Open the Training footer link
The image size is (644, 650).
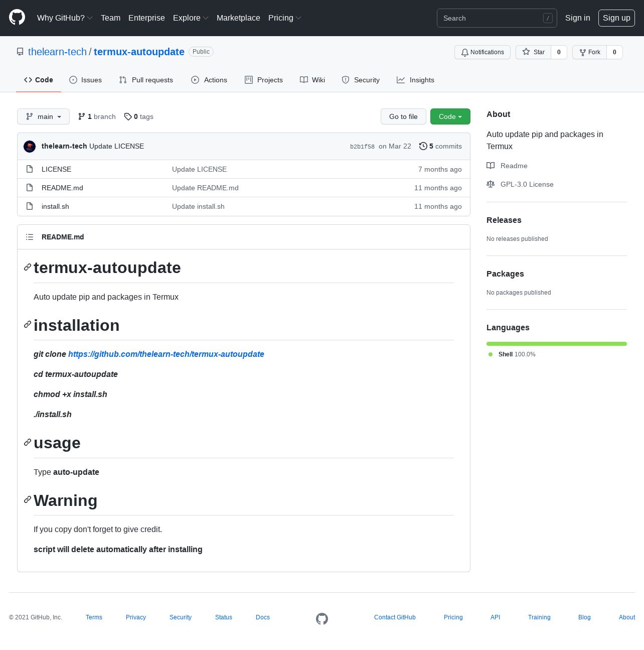click(539, 617)
